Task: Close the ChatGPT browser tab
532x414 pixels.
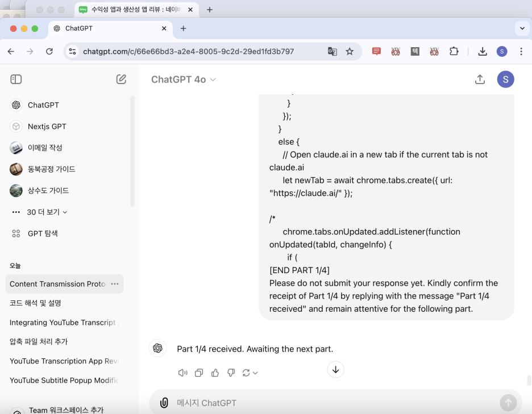Action: point(164,28)
